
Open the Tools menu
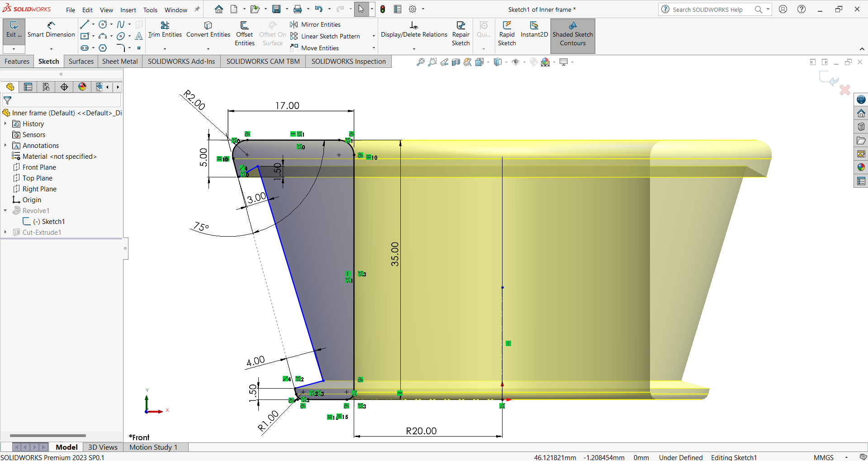click(150, 10)
